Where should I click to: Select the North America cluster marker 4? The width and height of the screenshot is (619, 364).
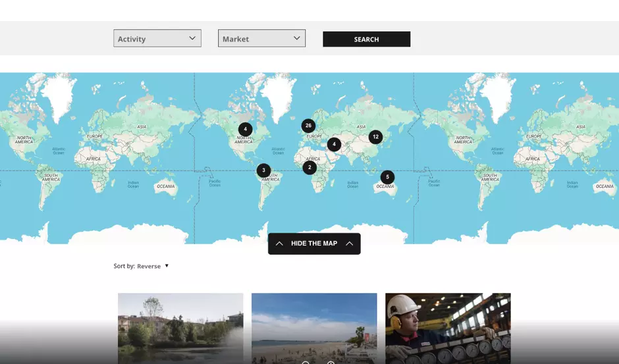pos(245,129)
